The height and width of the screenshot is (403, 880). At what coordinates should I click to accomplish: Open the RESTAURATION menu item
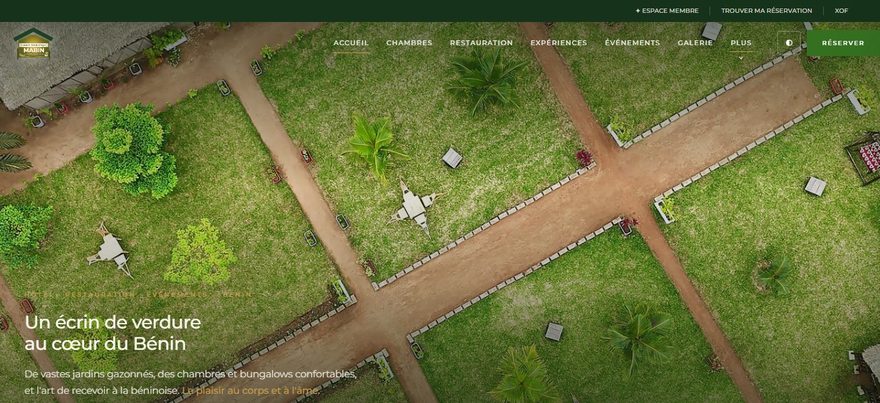481,43
